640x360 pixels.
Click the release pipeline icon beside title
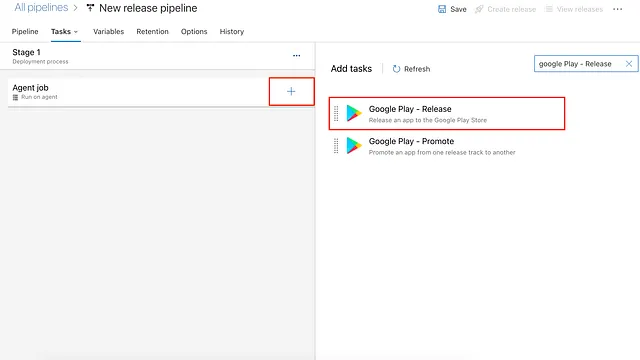coord(90,8)
